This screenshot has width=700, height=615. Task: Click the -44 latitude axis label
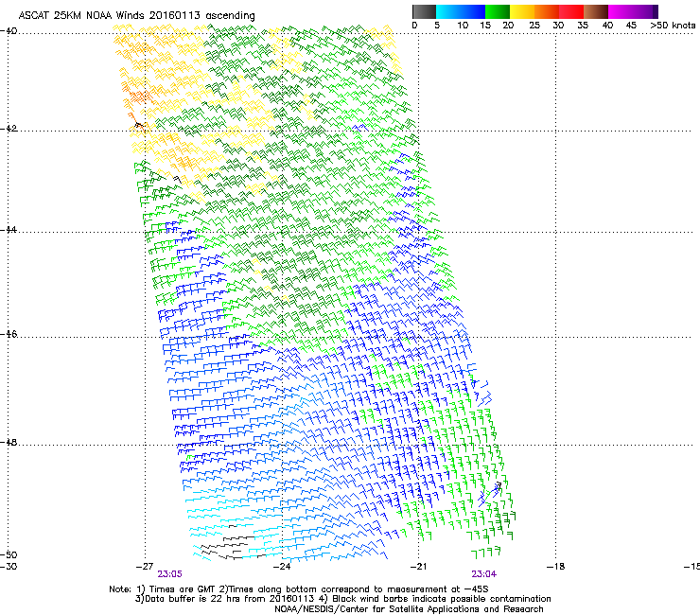(x=9, y=230)
